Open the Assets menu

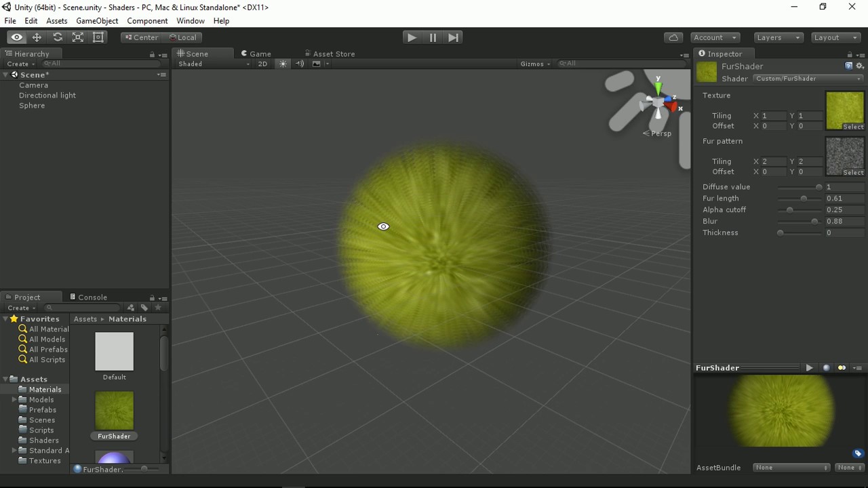56,21
